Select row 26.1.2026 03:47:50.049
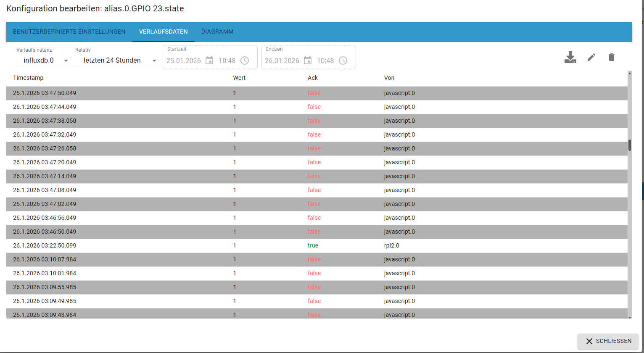Screen dimensions: 644x353 (x=317, y=93)
